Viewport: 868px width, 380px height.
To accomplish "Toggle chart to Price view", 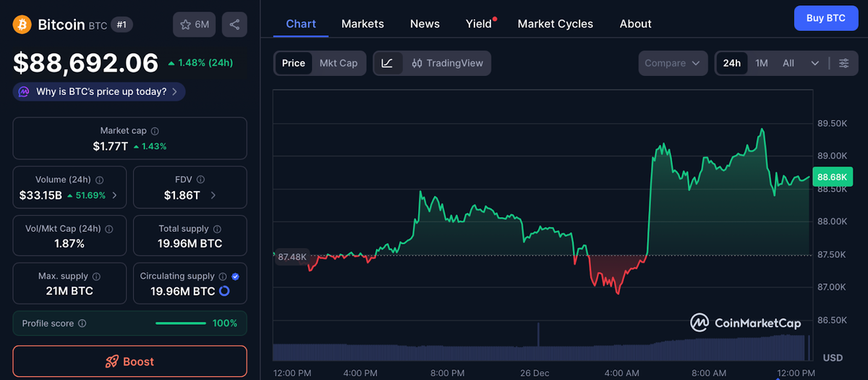I will 294,63.
